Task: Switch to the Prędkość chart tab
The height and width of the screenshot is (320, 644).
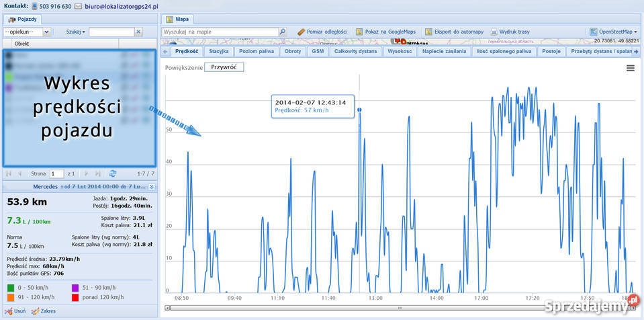Action: pos(187,51)
